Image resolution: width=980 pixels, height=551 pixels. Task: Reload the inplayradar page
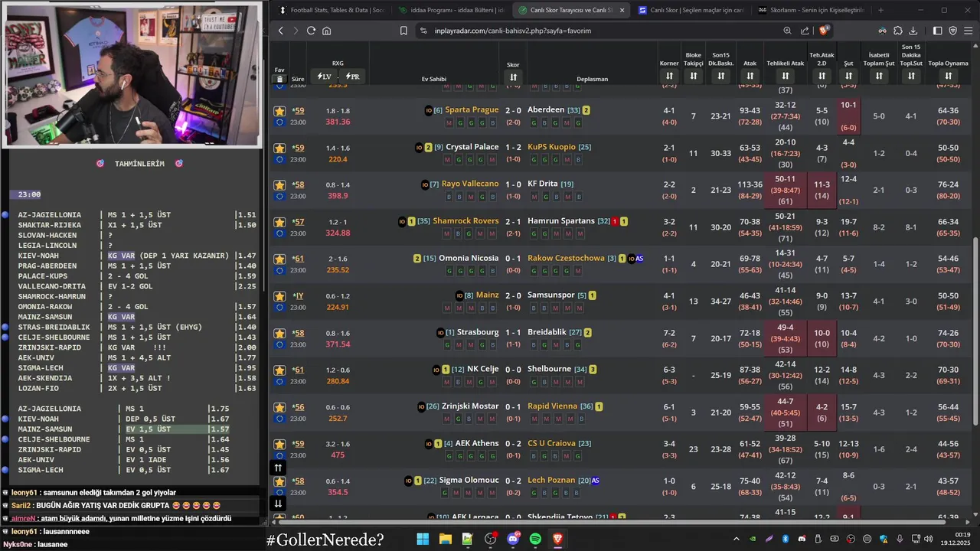[311, 31]
